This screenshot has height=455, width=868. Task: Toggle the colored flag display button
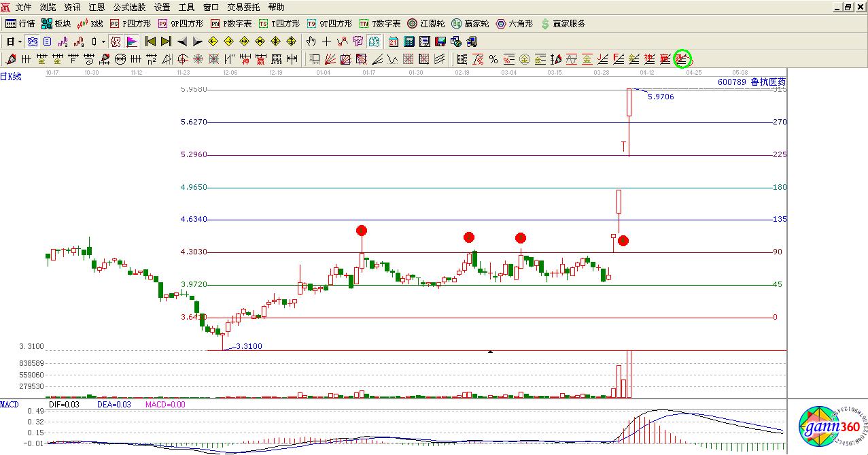click(x=131, y=41)
